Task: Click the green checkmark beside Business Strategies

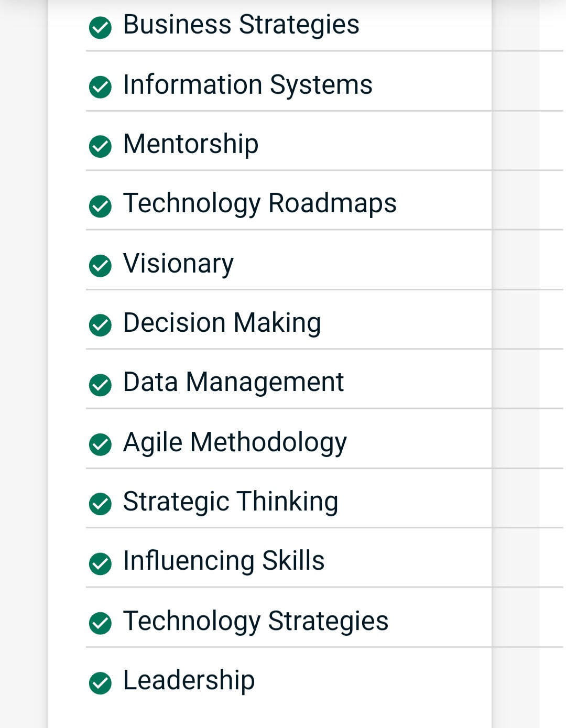Action: point(100,28)
